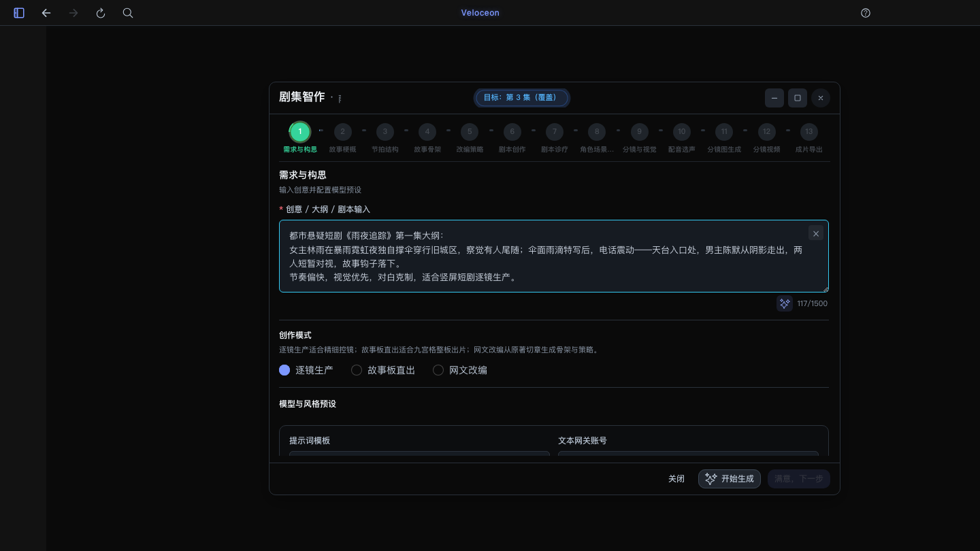Close the 剧集智作 dialog with X
The image size is (980, 551).
[x=821, y=98]
